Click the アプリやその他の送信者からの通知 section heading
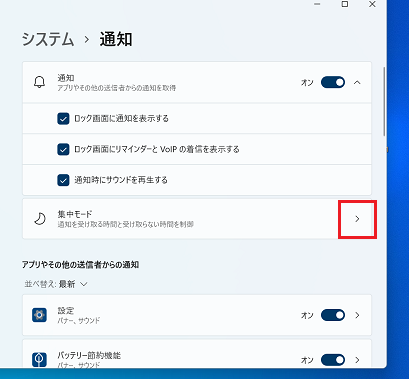Image resolution: width=409 pixels, height=379 pixels. (80, 265)
